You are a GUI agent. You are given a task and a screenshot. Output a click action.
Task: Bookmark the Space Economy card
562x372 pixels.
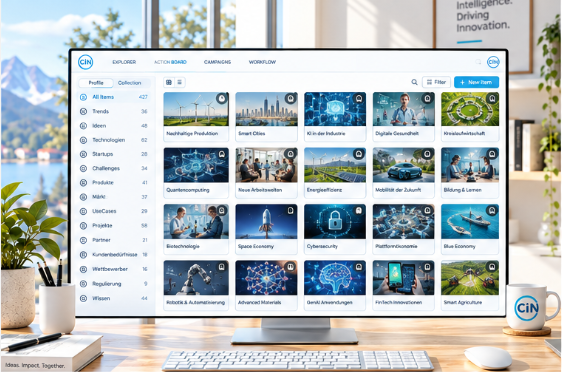pyautogui.click(x=290, y=210)
